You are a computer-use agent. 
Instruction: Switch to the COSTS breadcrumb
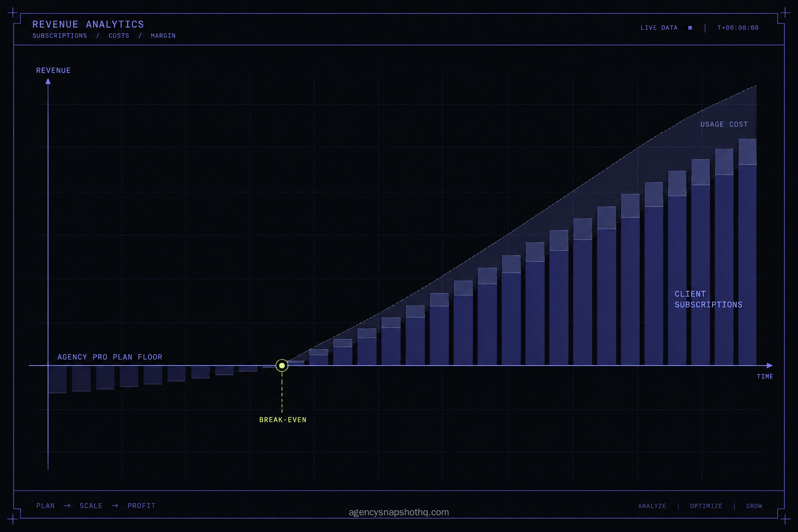[119, 36]
